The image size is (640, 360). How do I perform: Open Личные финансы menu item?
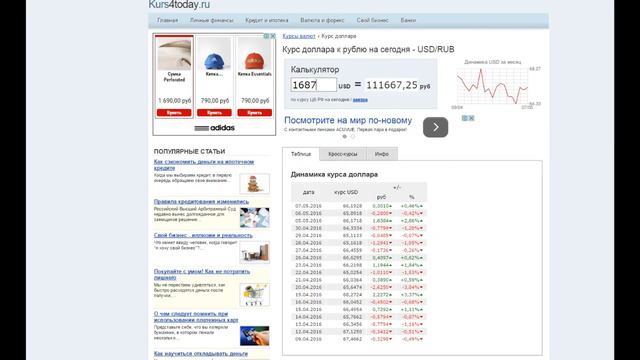tap(211, 20)
